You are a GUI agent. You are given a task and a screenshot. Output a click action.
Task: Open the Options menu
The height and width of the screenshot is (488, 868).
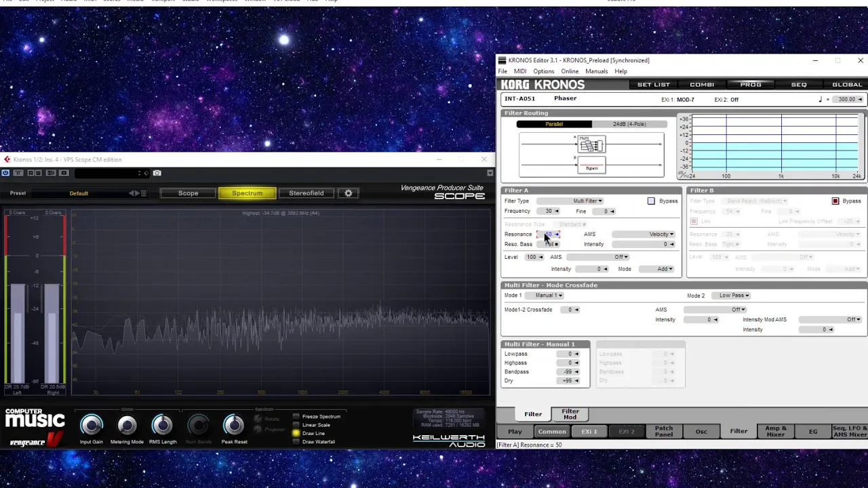543,71
